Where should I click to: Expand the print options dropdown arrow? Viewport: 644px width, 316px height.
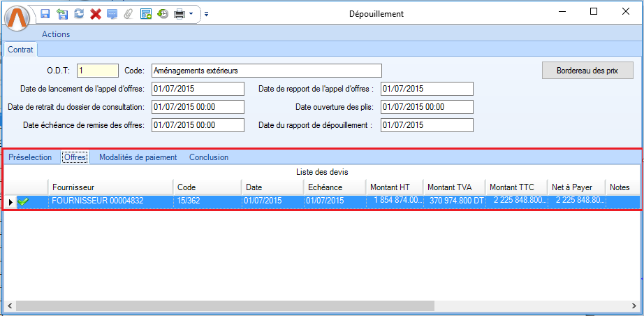(x=191, y=13)
